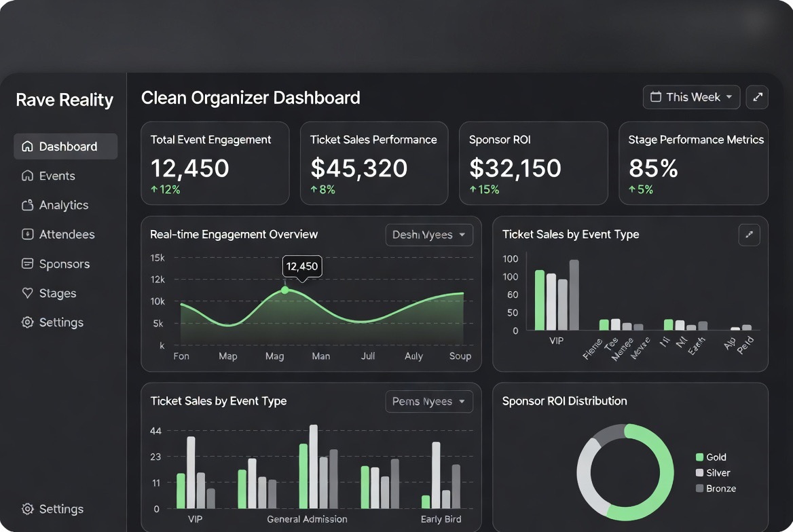Click the Sponsor ROI Distribution heading
The image size is (793, 532).
[564, 401]
